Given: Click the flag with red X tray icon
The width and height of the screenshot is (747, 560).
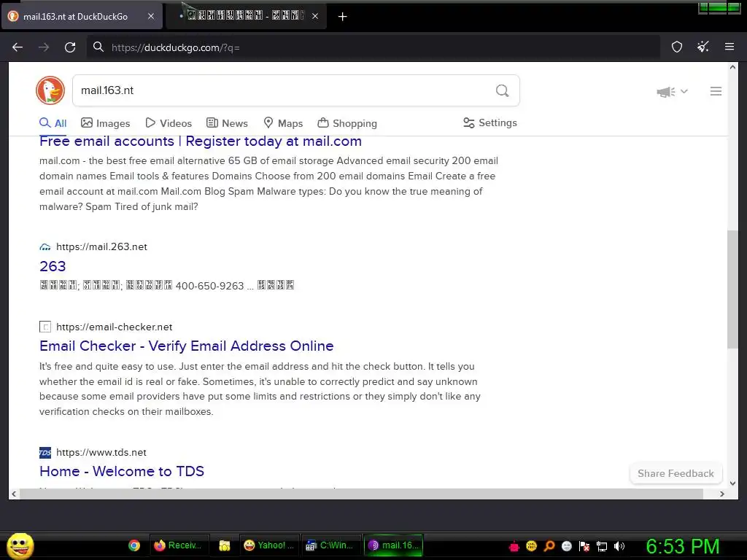Looking at the screenshot, I should pyautogui.click(x=584, y=546).
